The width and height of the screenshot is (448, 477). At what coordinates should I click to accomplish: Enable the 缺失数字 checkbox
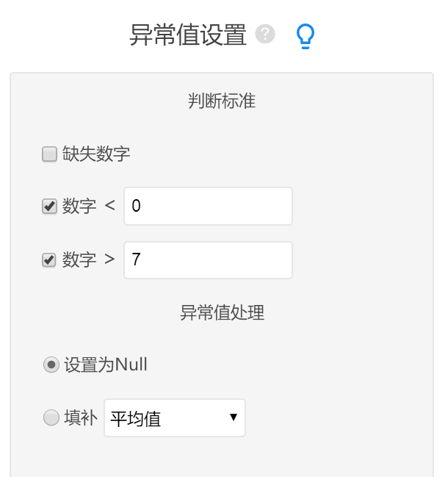49,154
